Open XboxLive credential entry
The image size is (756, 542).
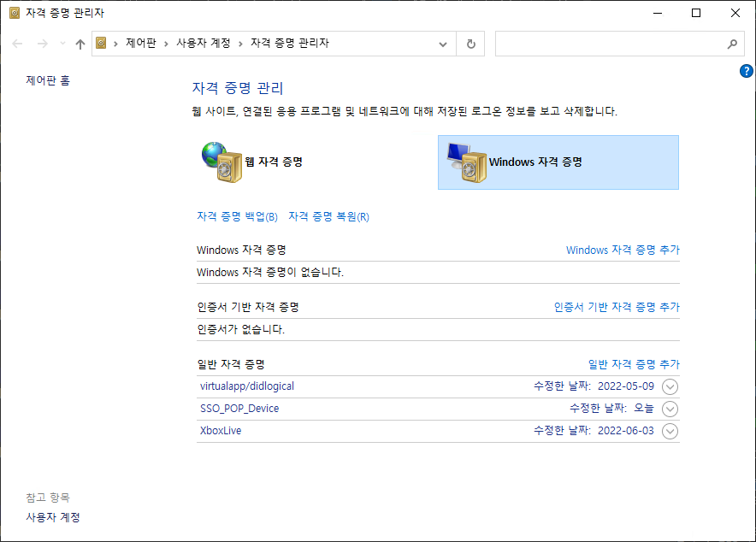[x=221, y=431]
